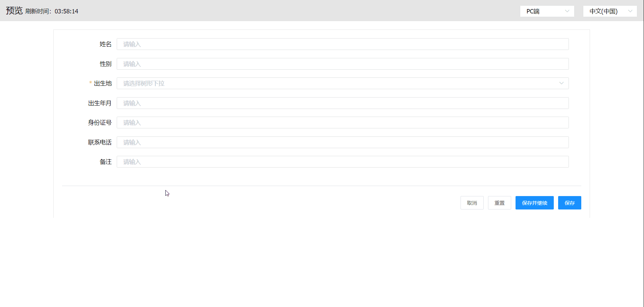
Task: Open the 中文(中国) language dropdown
Action: (609, 11)
